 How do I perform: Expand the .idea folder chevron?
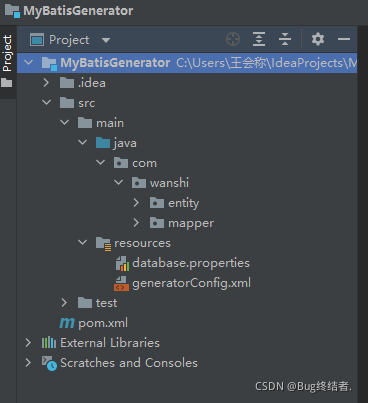tap(46, 82)
